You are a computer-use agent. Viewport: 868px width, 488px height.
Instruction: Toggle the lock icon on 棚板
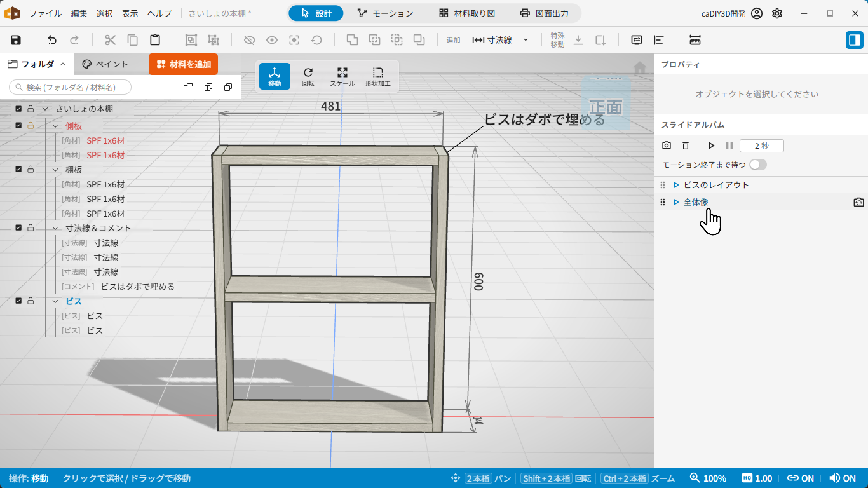31,169
